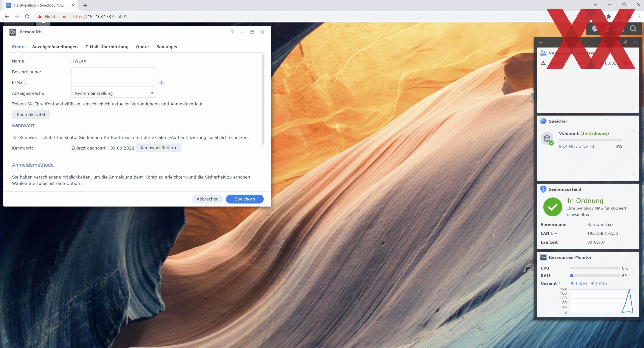644x348 pixels.
Task: Go back using the browser back arrow
Action: click(x=7, y=16)
